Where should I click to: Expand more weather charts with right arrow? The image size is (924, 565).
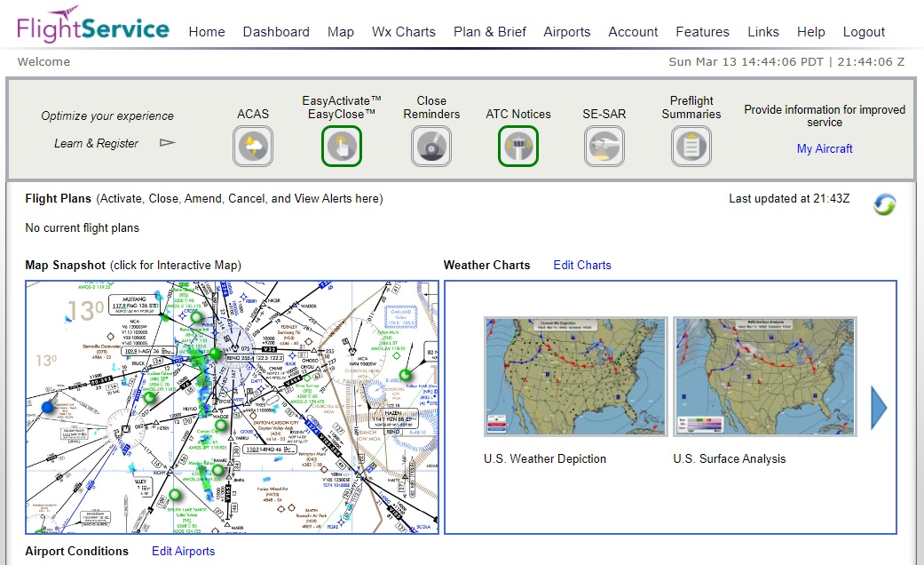point(878,407)
